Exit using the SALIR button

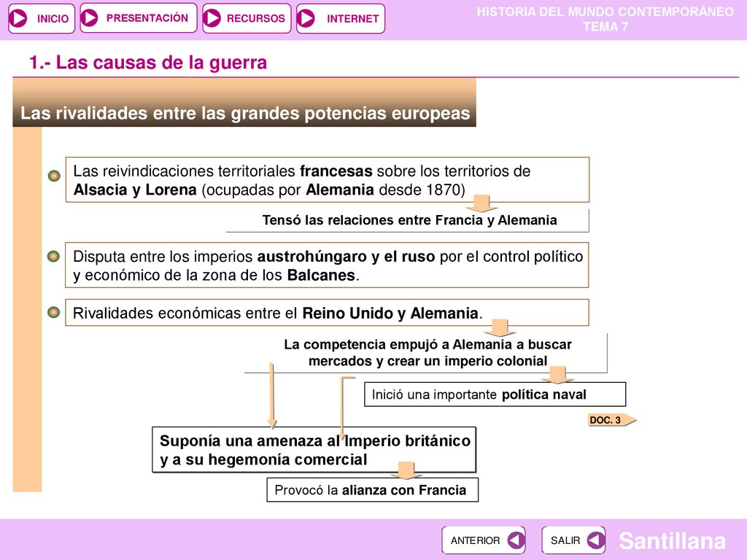573,540
